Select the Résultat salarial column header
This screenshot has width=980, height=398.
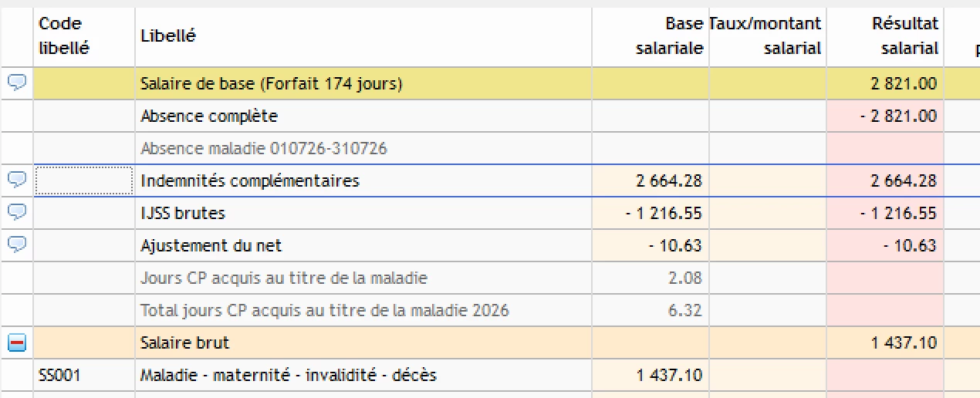[885, 36]
